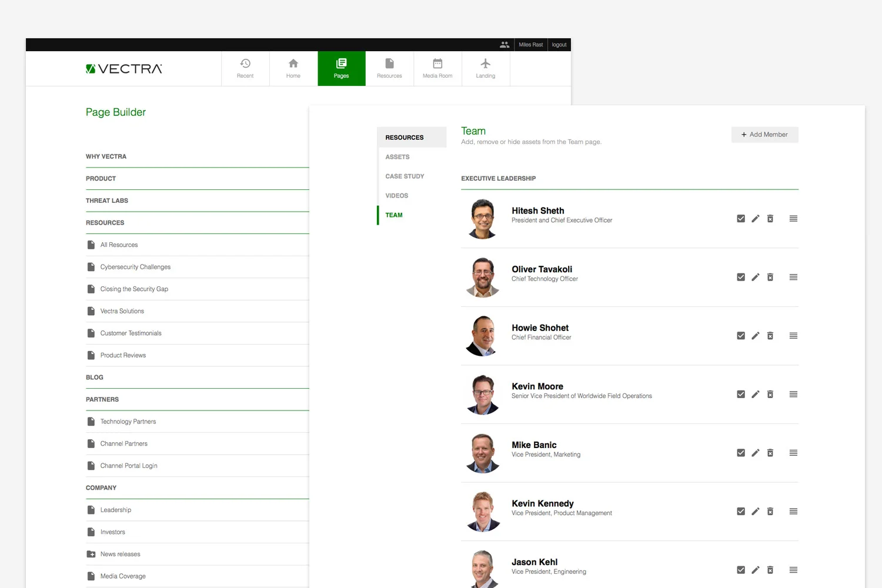The image size is (882, 588).
Task: Toggle visibility checkbox for Howie Shohet
Action: (x=741, y=336)
